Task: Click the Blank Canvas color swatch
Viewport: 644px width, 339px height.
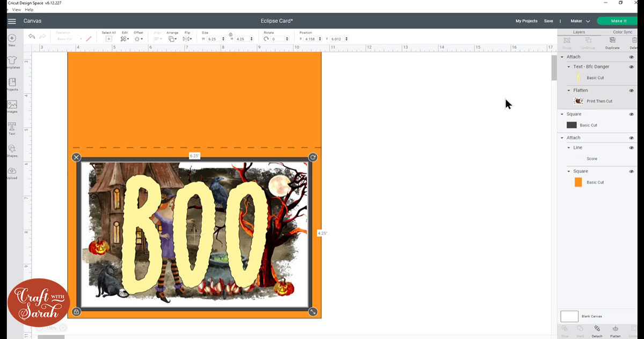Action: click(569, 316)
